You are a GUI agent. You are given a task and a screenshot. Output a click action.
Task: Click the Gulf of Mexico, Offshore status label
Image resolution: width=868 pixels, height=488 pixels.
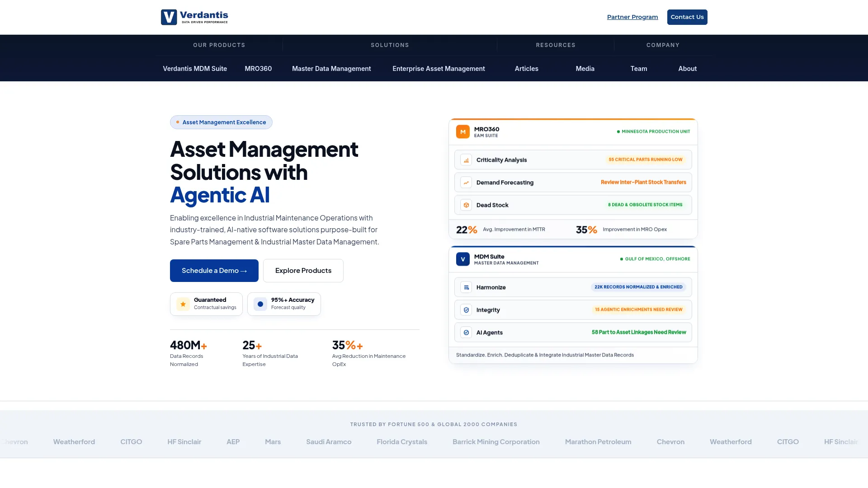655,259
